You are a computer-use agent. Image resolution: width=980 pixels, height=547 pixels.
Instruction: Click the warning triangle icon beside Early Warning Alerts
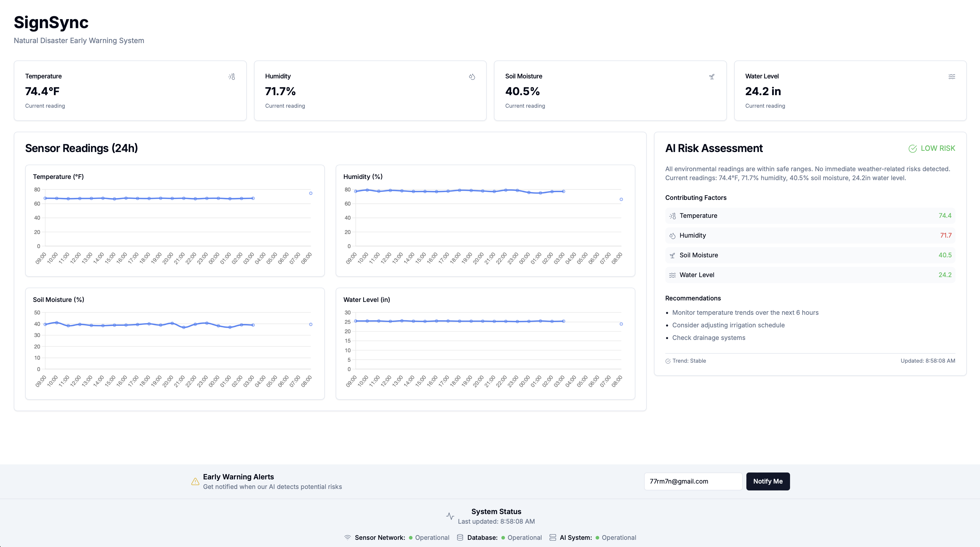pyautogui.click(x=195, y=481)
